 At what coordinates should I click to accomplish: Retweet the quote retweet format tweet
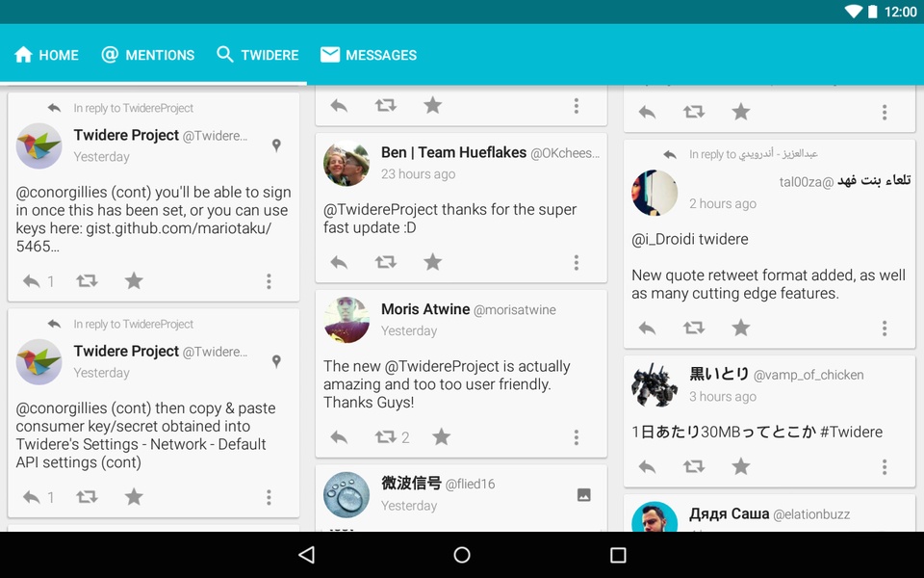[x=694, y=328]
